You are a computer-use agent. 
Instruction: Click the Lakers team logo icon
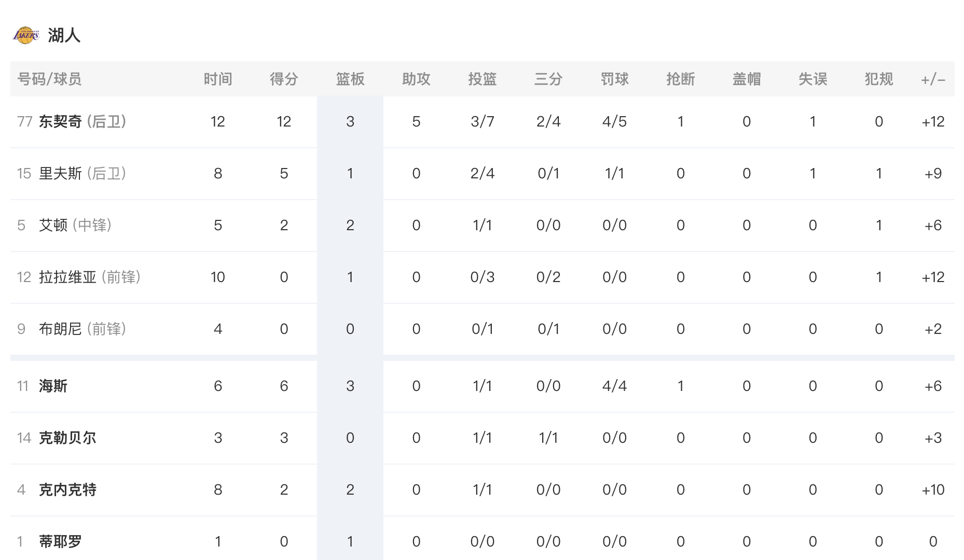click(x=26, y=35)
